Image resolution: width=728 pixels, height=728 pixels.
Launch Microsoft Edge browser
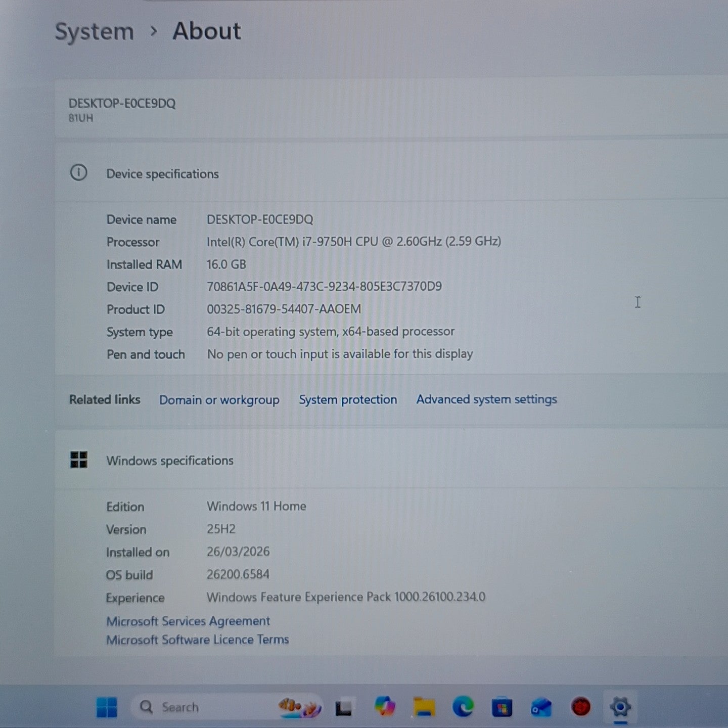pos(463,706)
